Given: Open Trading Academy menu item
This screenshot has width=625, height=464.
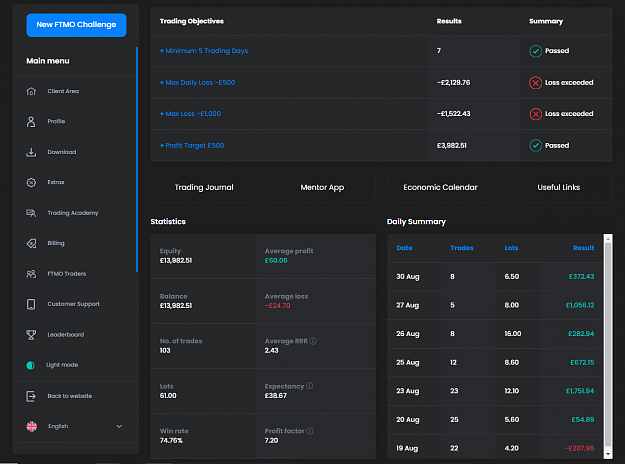Looking at the screenshot, I should pyautogui.click(x=73, y=213).
